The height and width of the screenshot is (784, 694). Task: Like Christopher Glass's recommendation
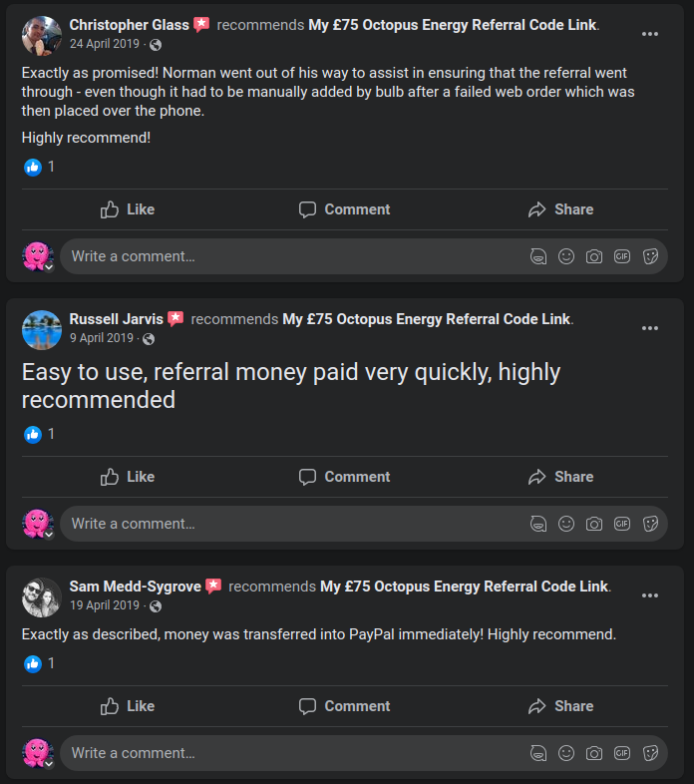pyautogui.click(x=128, y=209)
